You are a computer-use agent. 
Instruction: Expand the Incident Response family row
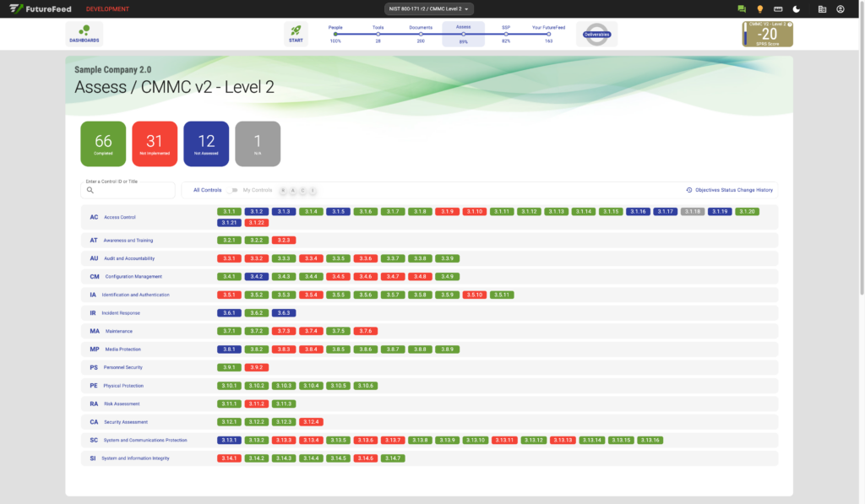point(429,312)
